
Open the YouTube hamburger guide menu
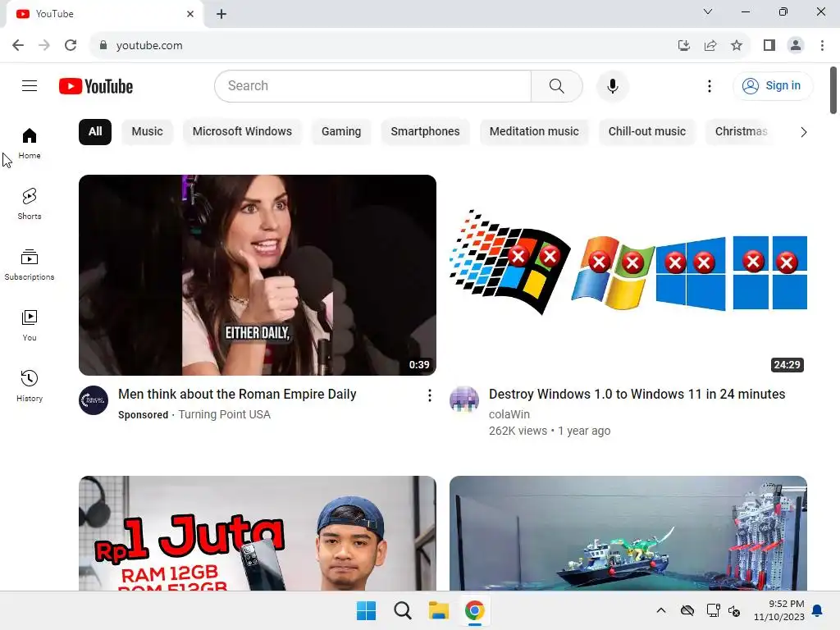tap(30, 85)
